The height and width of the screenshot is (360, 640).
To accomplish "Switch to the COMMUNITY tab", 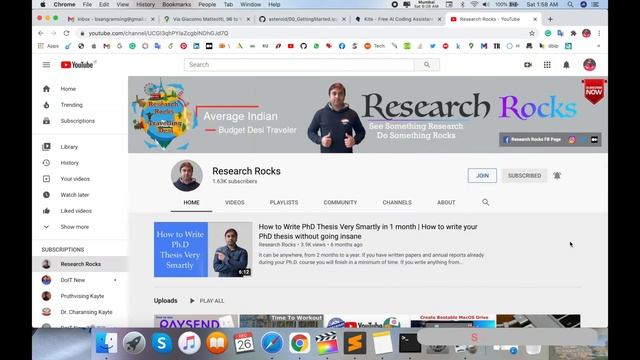I will (340, 202).
